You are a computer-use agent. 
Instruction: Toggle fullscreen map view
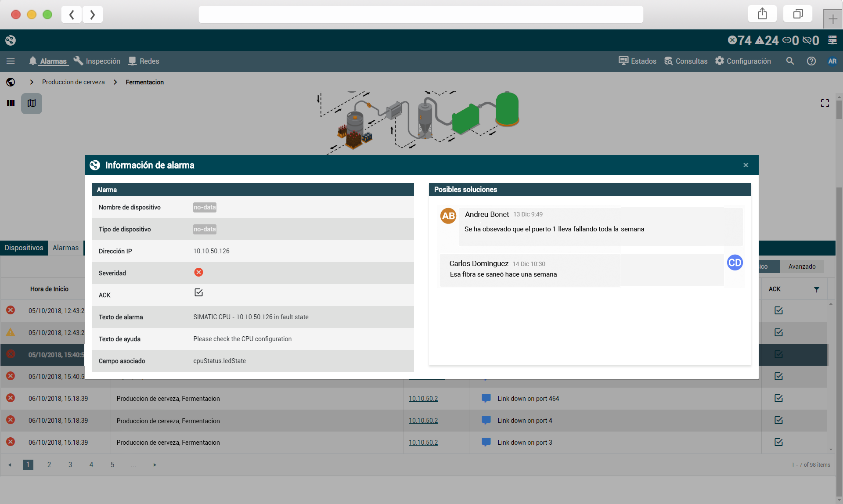coord(825,103)
